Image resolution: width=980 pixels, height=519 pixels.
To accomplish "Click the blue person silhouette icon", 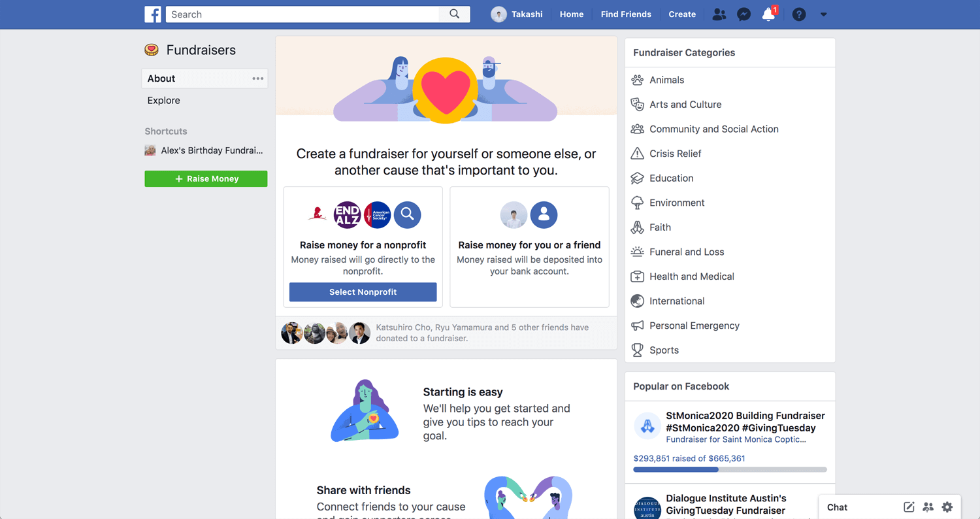I will coord(544,214).
